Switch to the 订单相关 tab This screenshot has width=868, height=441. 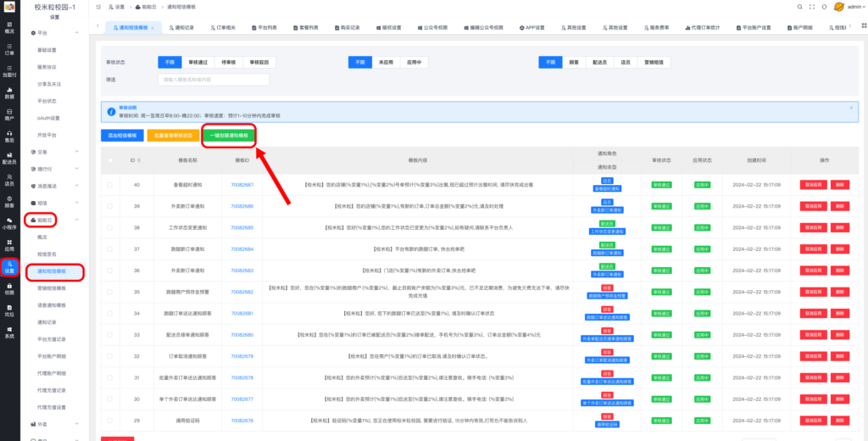223,28
